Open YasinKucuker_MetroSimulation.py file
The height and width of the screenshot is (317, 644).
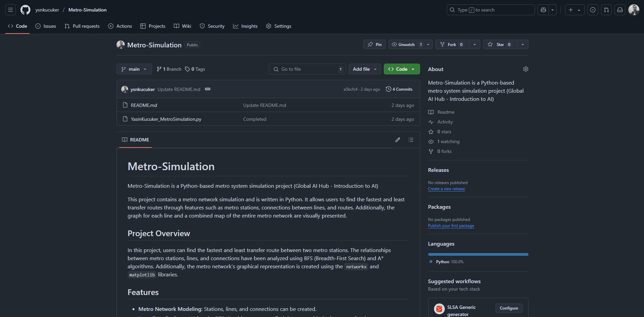(166, 119)
